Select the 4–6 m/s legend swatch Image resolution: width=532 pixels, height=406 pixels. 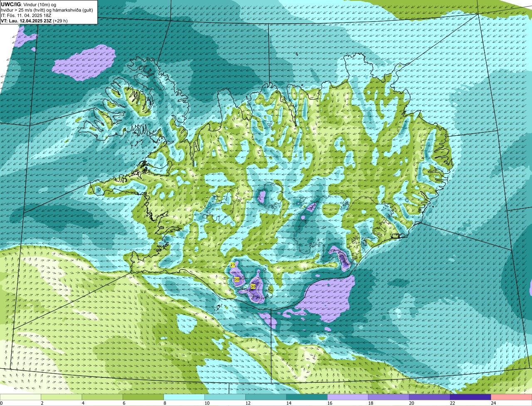pyautogui.click(x=103, y=397)
